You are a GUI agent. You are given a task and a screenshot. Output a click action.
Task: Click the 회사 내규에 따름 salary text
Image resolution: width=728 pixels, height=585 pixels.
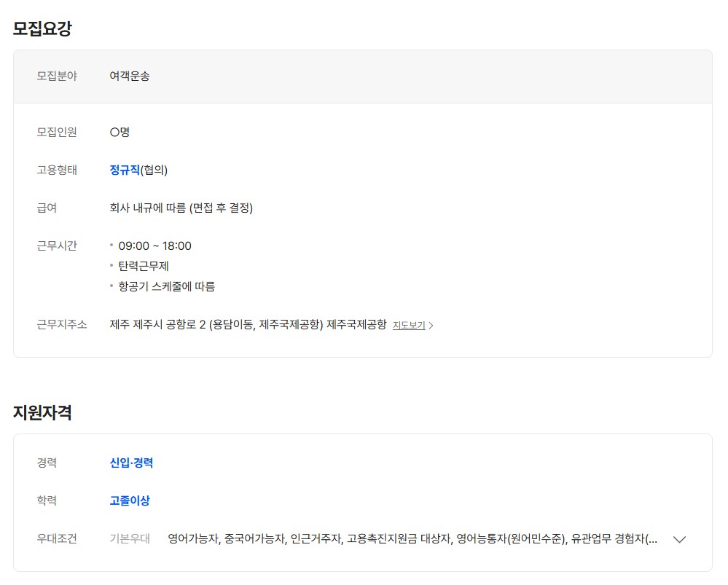pos(181,208)
